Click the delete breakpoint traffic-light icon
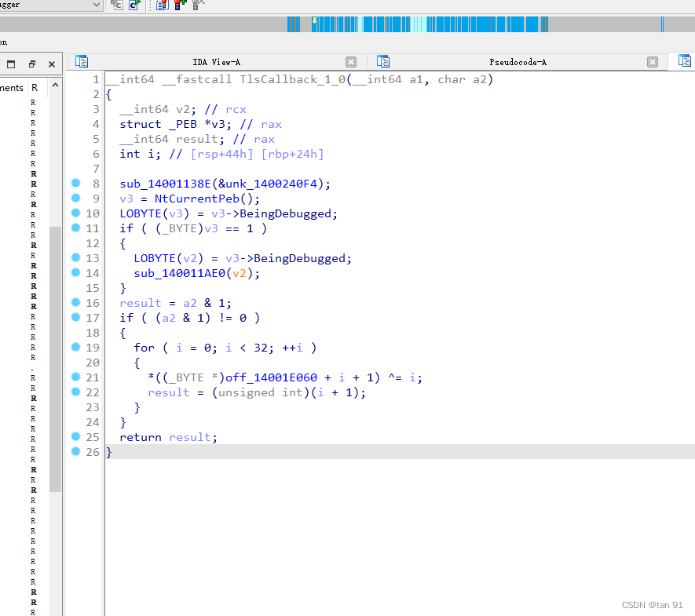The height and width of the screenshot is (616, 695). tap(198, 5)
